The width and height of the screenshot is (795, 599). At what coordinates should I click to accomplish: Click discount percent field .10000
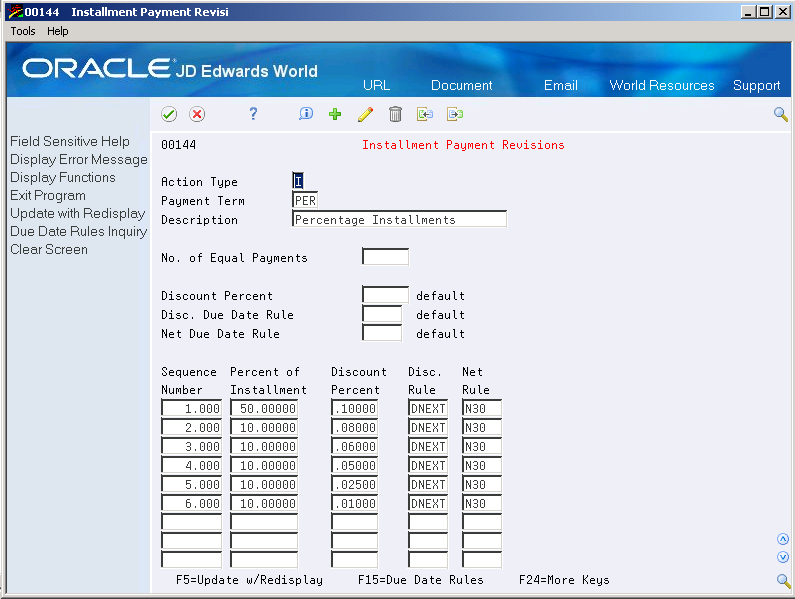355,408
